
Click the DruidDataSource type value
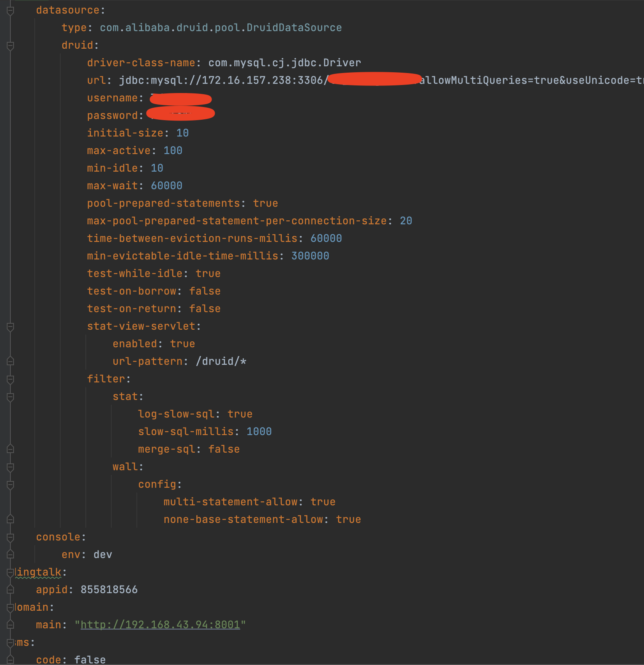(x=221, y=28)
